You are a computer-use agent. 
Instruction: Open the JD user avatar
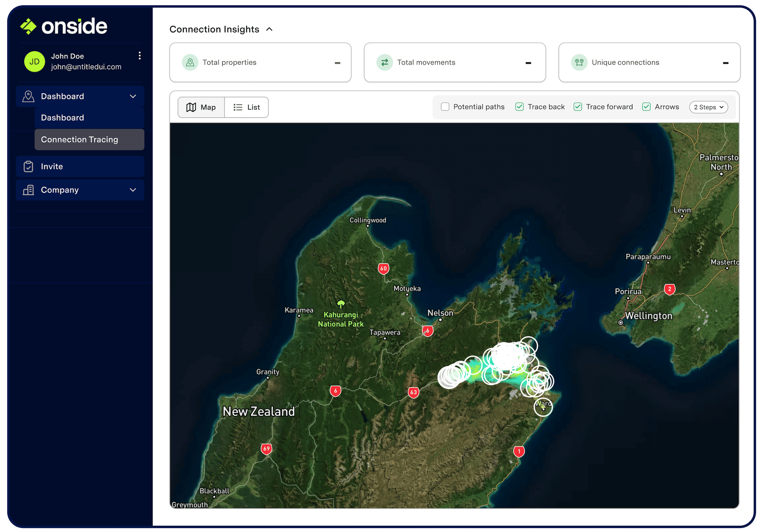pyautogui.click(x=35, y=61)
